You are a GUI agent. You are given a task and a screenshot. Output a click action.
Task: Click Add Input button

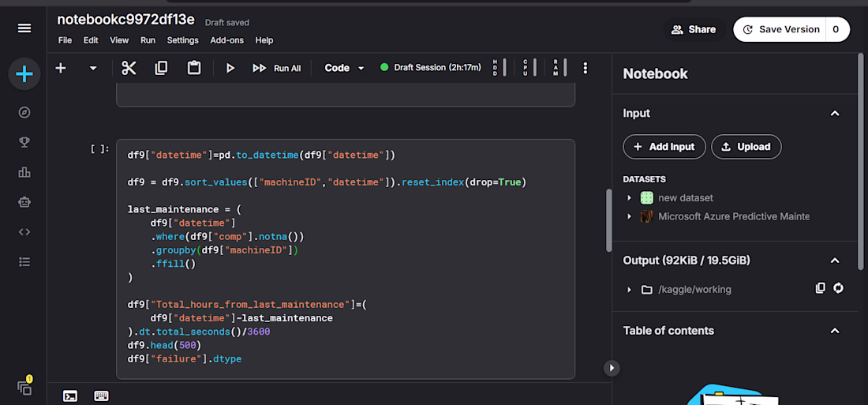pyautogui.click(x=664, y=147)
